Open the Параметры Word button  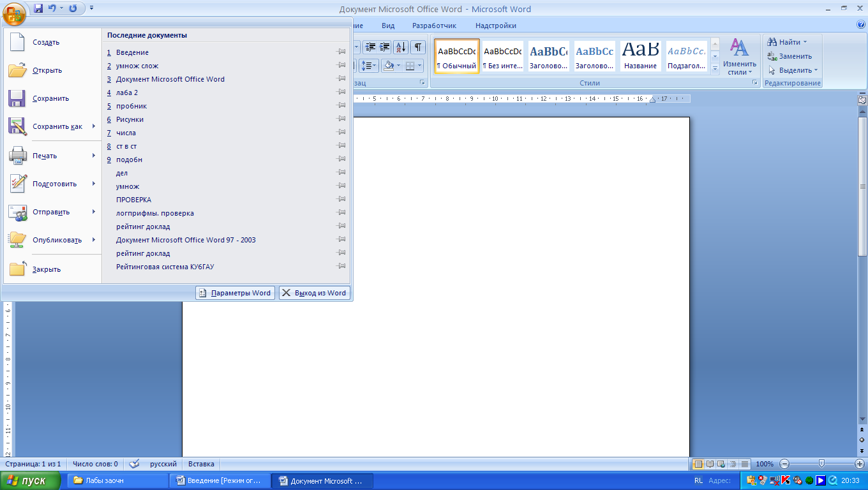click(x=235, y=293)
